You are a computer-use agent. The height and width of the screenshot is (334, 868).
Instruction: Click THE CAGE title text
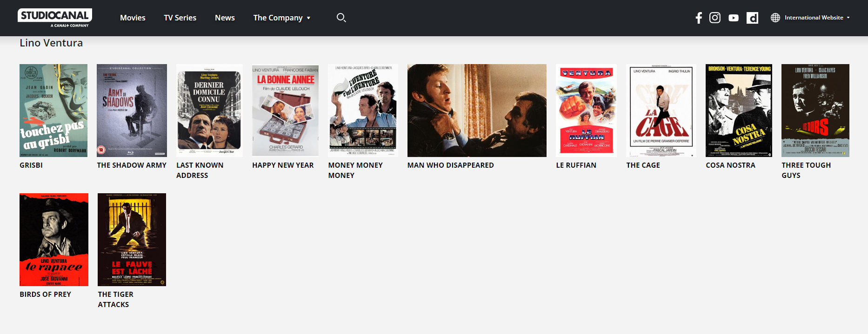(x=643, y=165)
